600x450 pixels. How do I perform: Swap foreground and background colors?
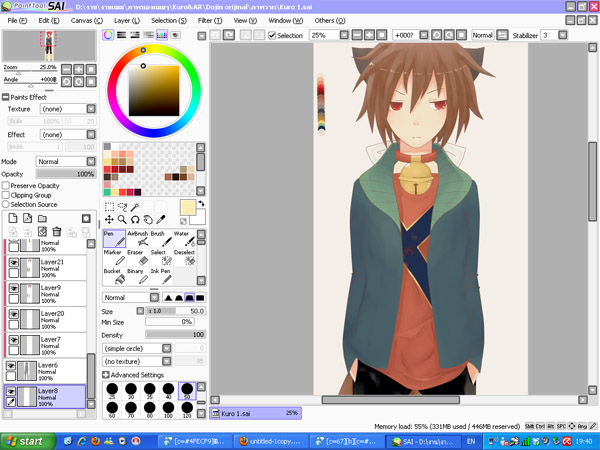point(202,204)
